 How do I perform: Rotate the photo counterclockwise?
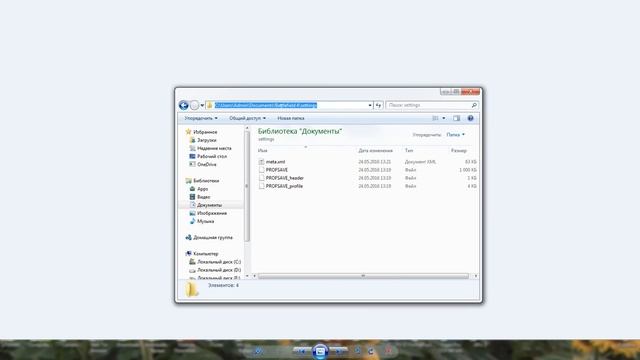tap(358, 351)
